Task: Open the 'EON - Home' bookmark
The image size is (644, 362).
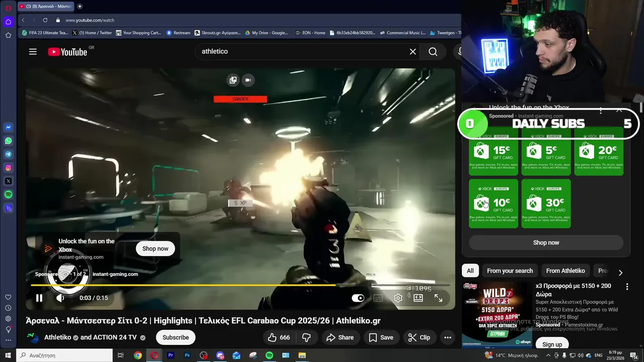Action: pos(310,33)
